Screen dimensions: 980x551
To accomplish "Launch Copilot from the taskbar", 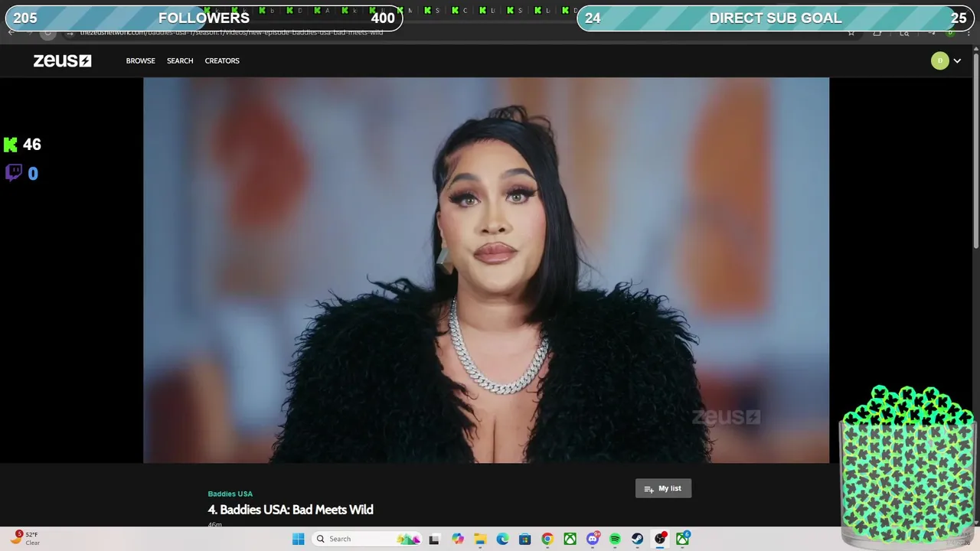I will click(458, 539).
